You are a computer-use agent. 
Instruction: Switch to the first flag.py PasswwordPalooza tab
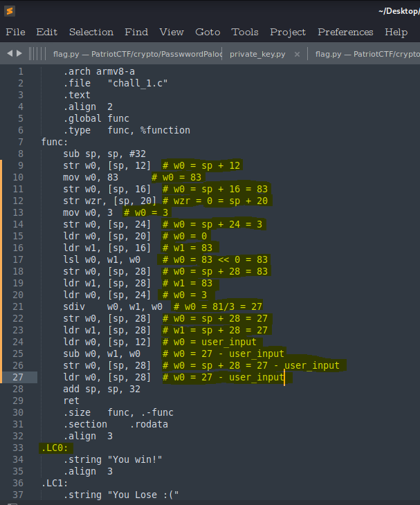(x=137, y=54)
